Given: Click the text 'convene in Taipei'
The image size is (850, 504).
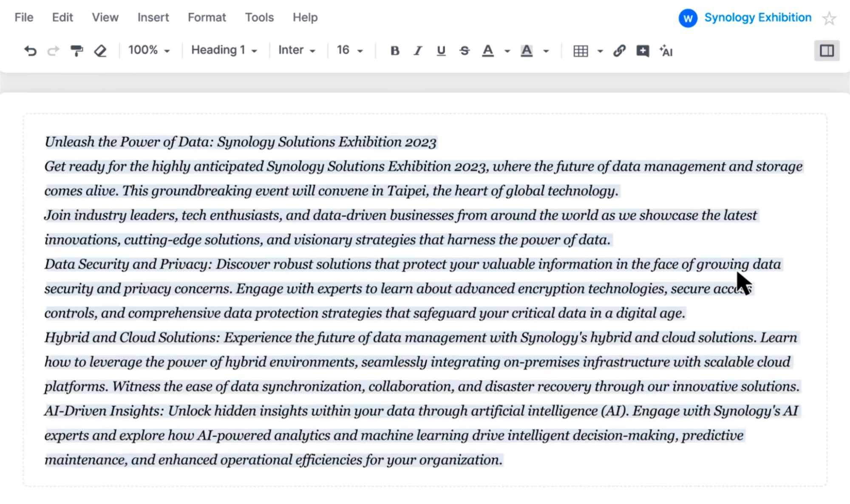Looking at the screenshot, I should click(372, 191).
